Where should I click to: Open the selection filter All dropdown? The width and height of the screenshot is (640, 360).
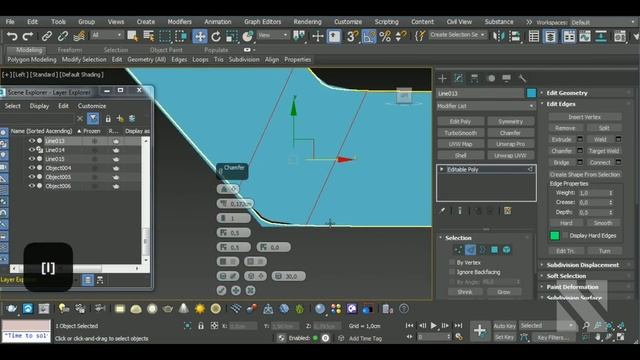[x=107, y=35]
